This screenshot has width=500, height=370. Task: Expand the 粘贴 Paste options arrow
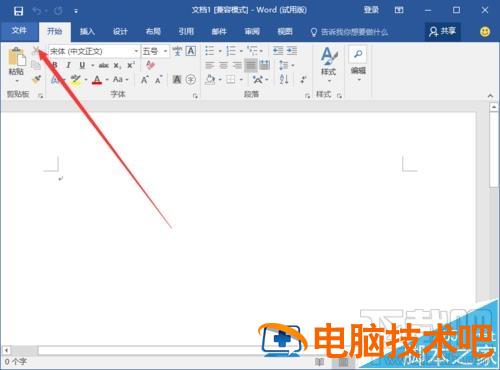pos(17,81)
